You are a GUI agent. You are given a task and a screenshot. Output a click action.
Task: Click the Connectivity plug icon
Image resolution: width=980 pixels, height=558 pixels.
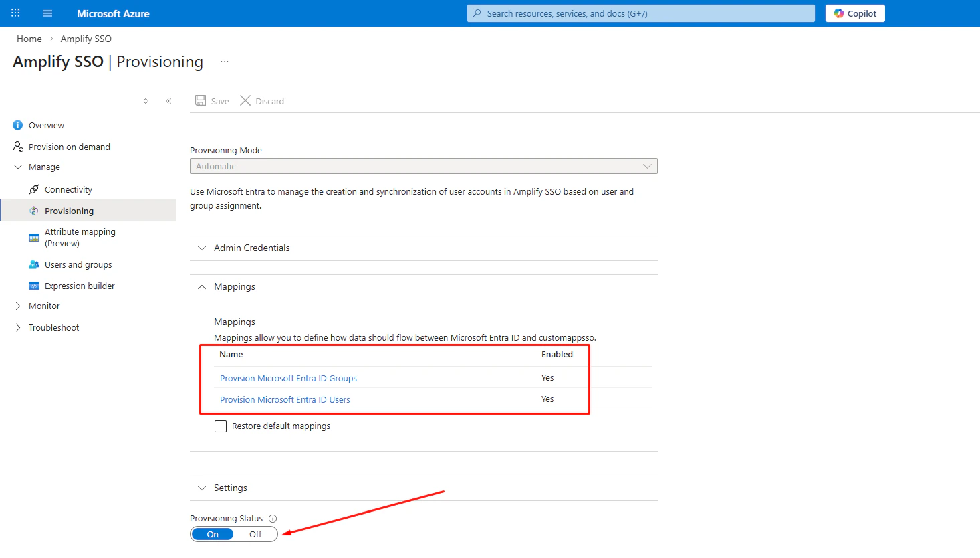tap(34, 189)
